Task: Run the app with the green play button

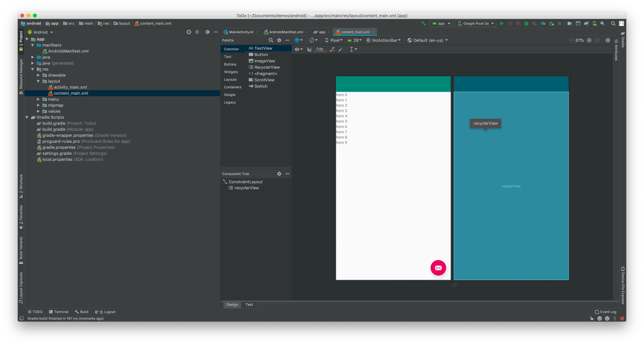Action: [x=502, y=23]
